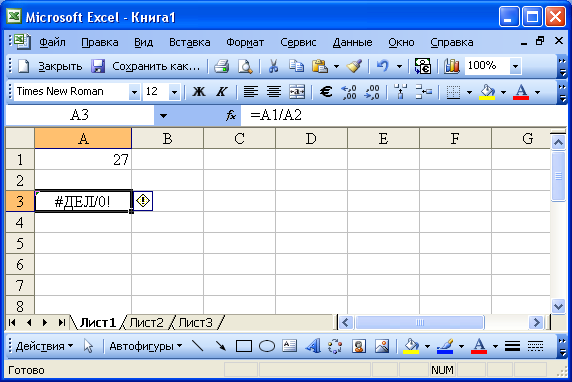Open the Правка menu

(x=100, y=42)
